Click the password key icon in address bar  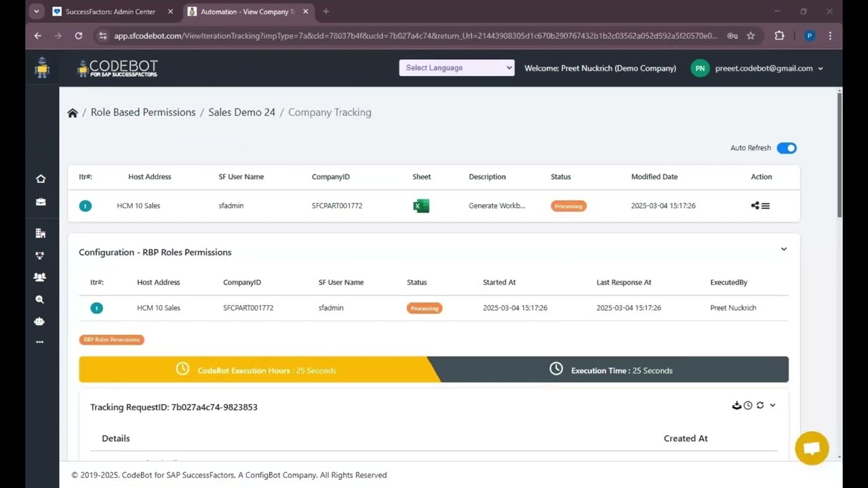732,36
